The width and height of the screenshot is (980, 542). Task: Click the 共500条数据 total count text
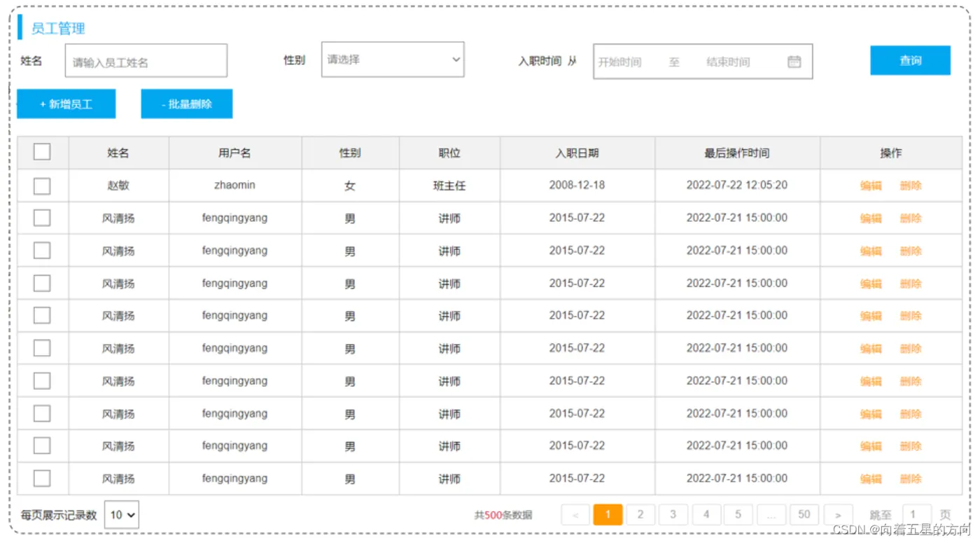pos(503,515)
